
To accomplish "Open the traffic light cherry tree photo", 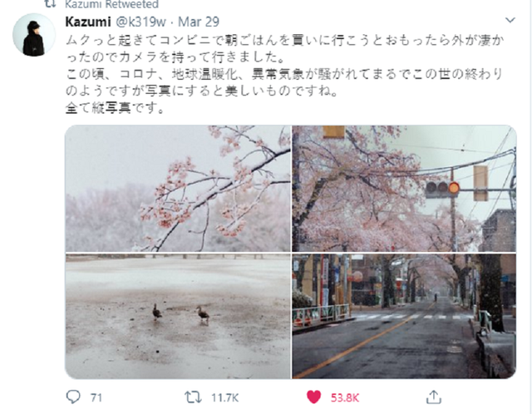I will pyautogui.click(x=404, y=189).
